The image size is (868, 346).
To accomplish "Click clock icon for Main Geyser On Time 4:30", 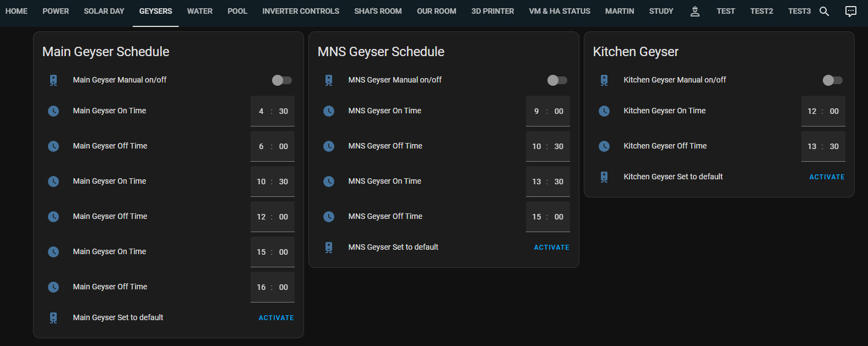I will point(53,111).
